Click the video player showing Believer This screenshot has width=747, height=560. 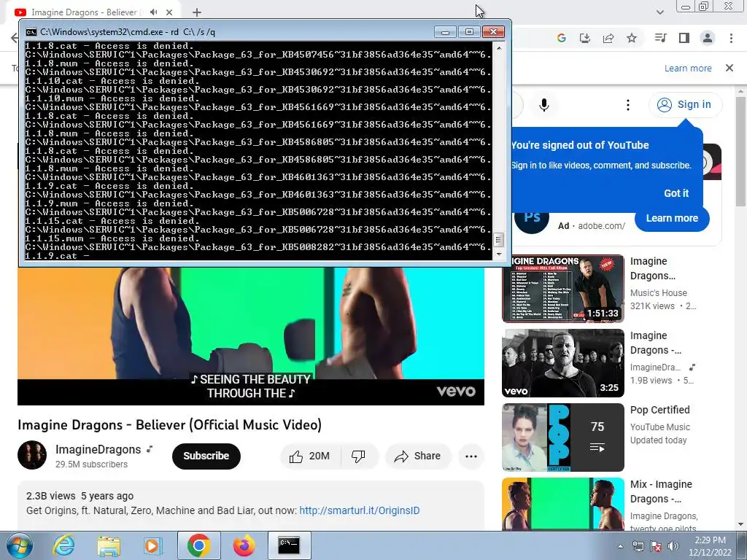point(251,335)
